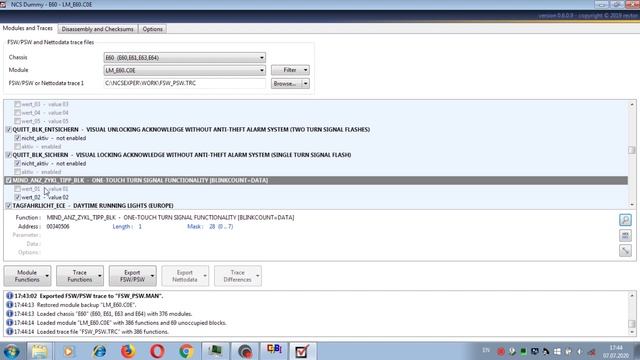The width and height of the screenshot is (640, 360).
Task: Toggle nicht_aktiv checkbox under QUITT_BLK_SICHERN
Action: pyautogui.click(x=18, y=163)
